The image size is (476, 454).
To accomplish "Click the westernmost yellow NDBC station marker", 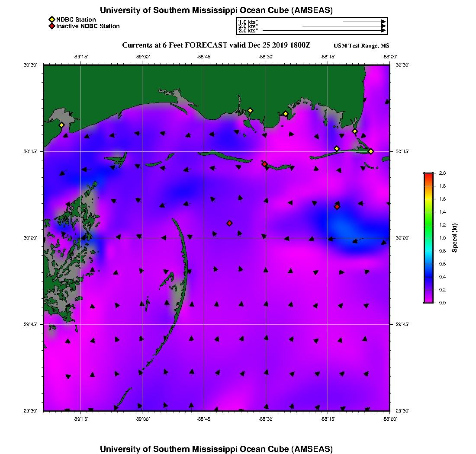I will click(62, 125).
